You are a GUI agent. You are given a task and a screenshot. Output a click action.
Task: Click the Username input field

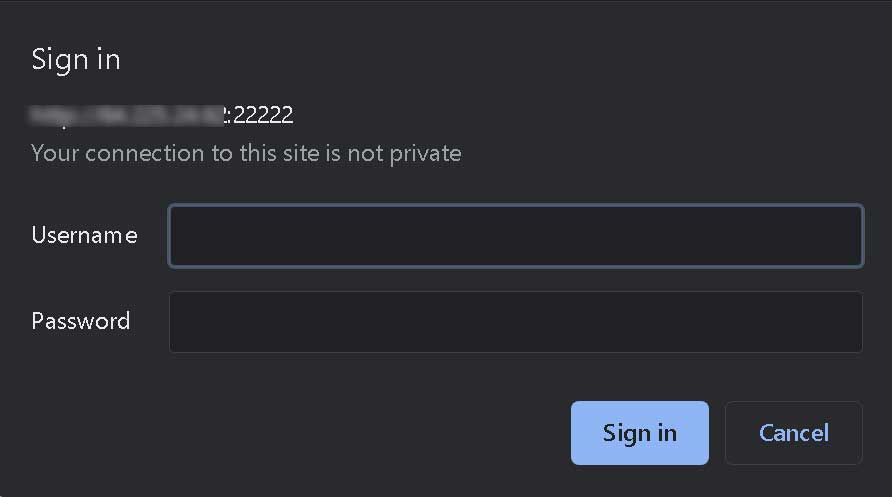(515, 236)
